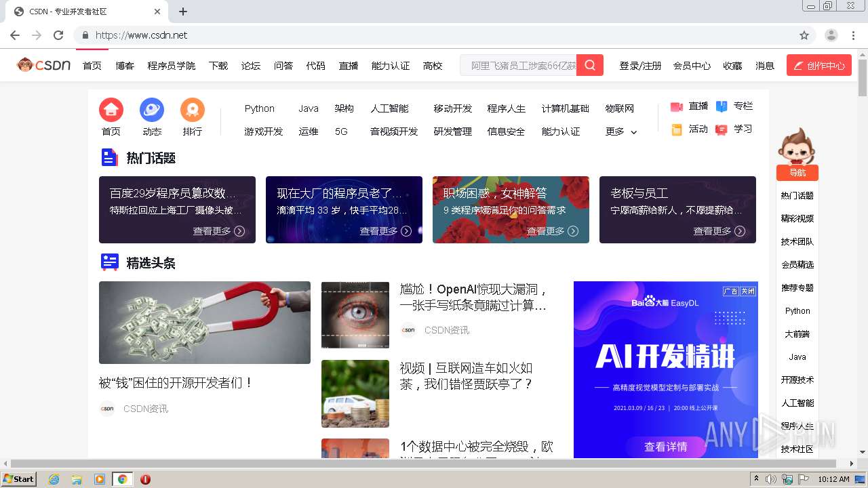Viewport: 868px width, 488px height.
Task: Click the monkey mascot above 导航
Action: click(x=797, y=146)
